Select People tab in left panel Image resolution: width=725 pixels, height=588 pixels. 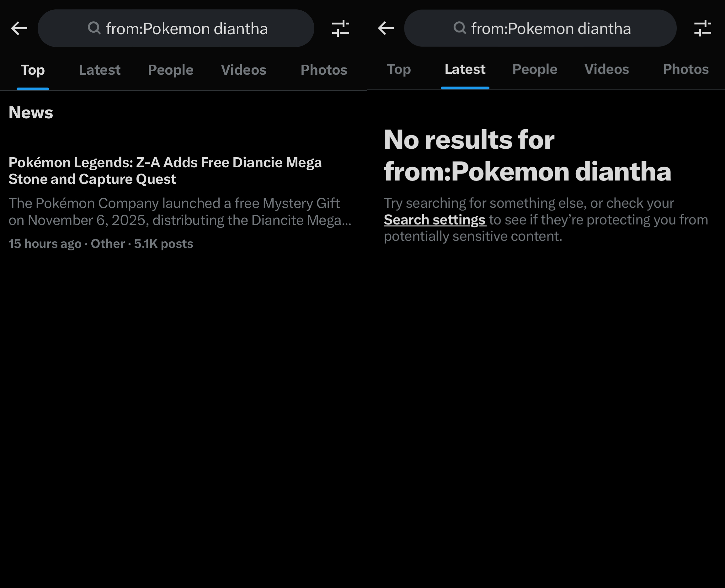point(170,70)
